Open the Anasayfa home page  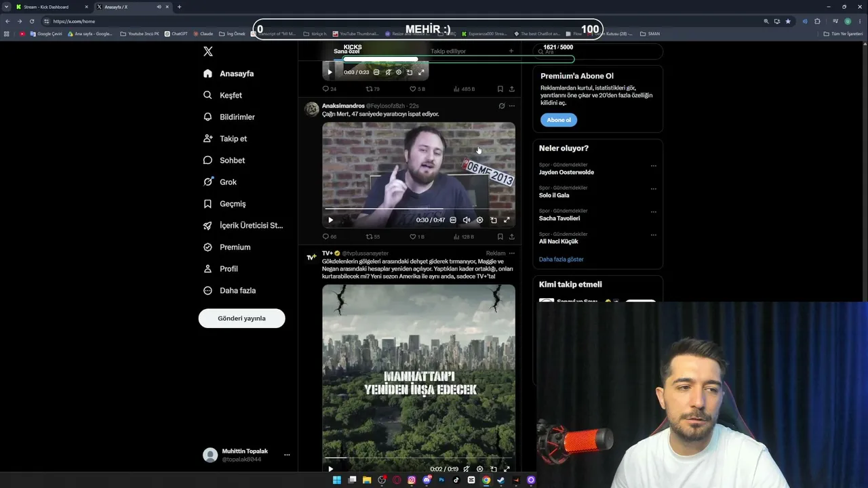(x=229, y=73)
